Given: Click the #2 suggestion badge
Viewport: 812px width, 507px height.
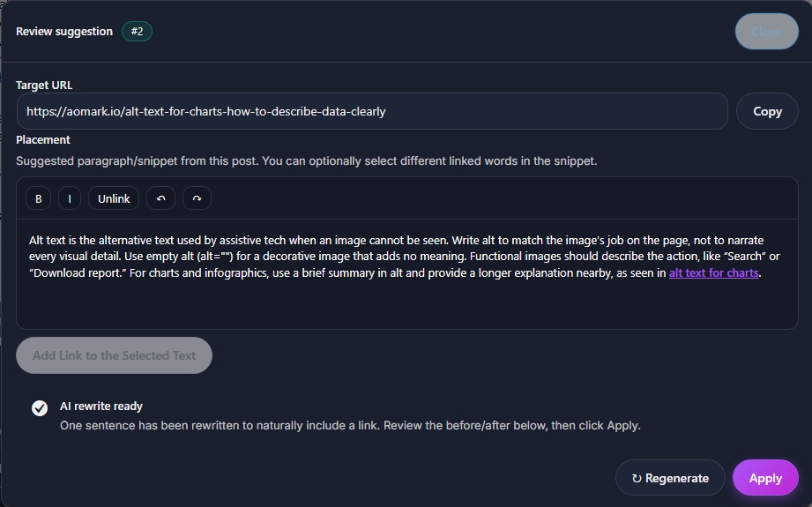Looking at the screenshot, I should 137,32.
